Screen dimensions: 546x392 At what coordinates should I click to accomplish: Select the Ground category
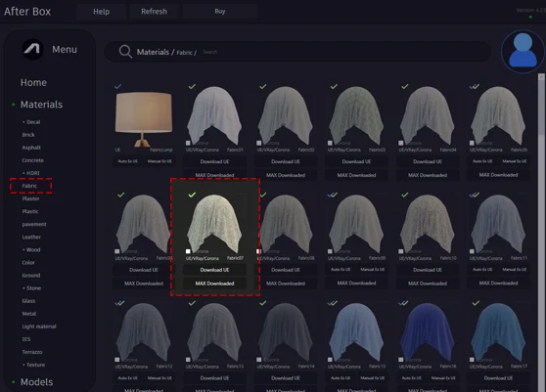pyautogui.click(x=31, y=276)
